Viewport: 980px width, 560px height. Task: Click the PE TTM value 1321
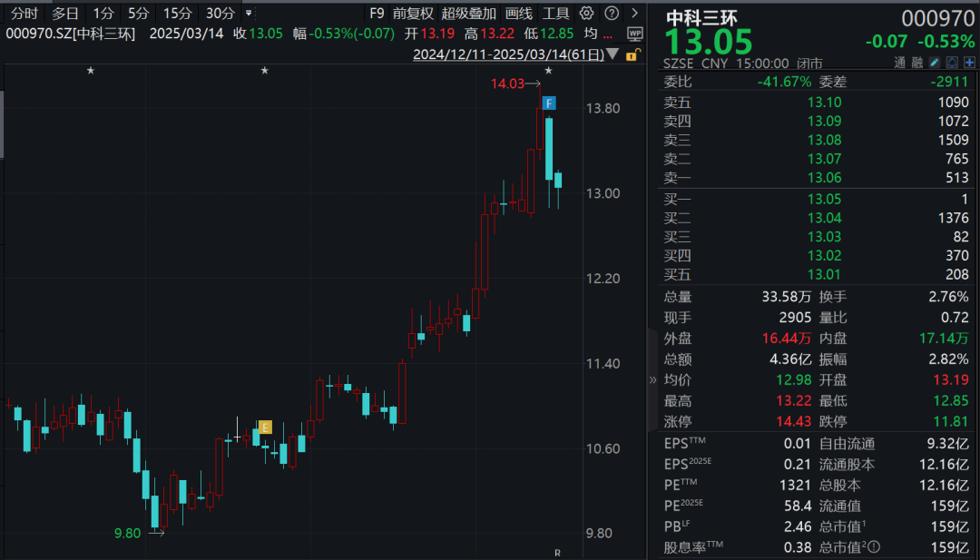click(x=795, y=485)
